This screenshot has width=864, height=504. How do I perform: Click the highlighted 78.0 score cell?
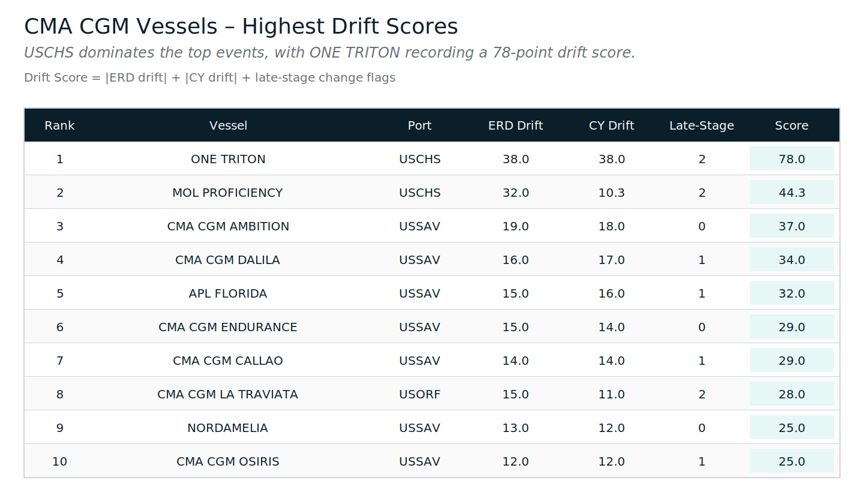(791, 159)
